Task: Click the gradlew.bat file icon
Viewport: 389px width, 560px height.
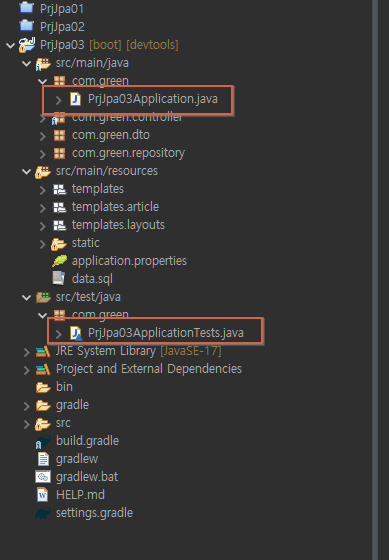Action: [43, 477]
